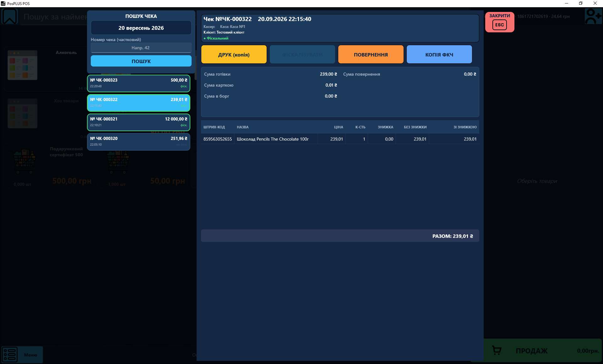Click the ЗІ ЗНИЖКОЮ column header

pos(465,127)
